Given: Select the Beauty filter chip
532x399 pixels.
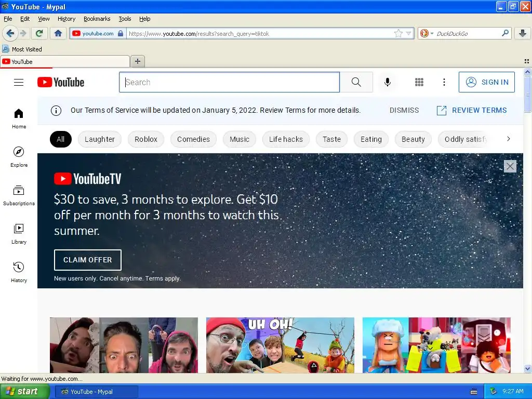Looking at the screenshot, I should tap(413, 139).
